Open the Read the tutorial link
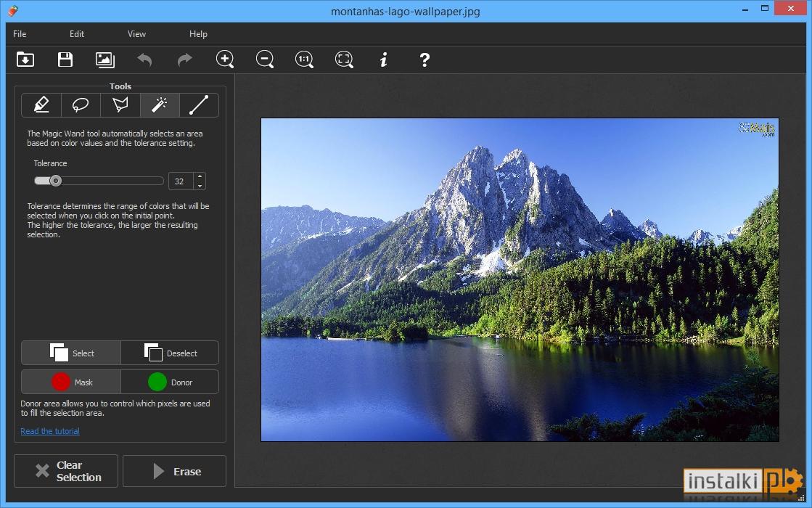 [50, 431]
